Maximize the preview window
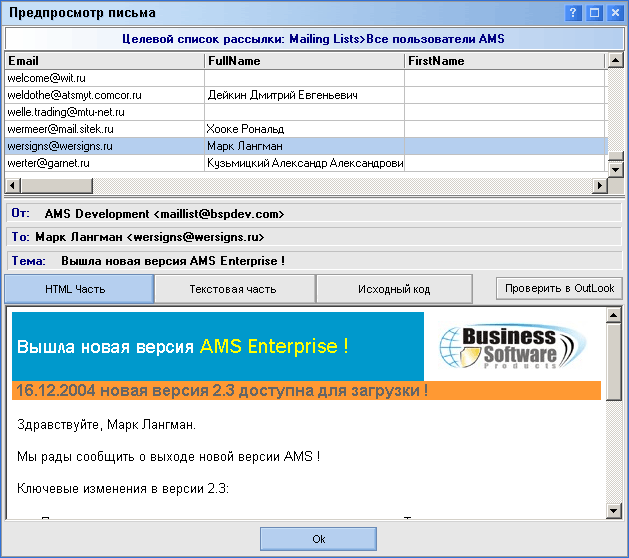This screenshot has width=629, height=558. (x=594, y=13)
